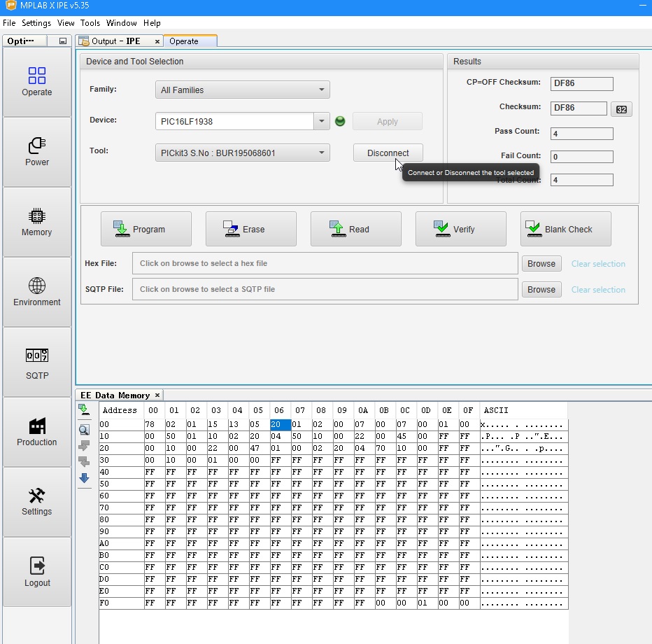Click the CP=OFF Checksum field
This screenshot has width=652, height=644.
coord(581,83)
